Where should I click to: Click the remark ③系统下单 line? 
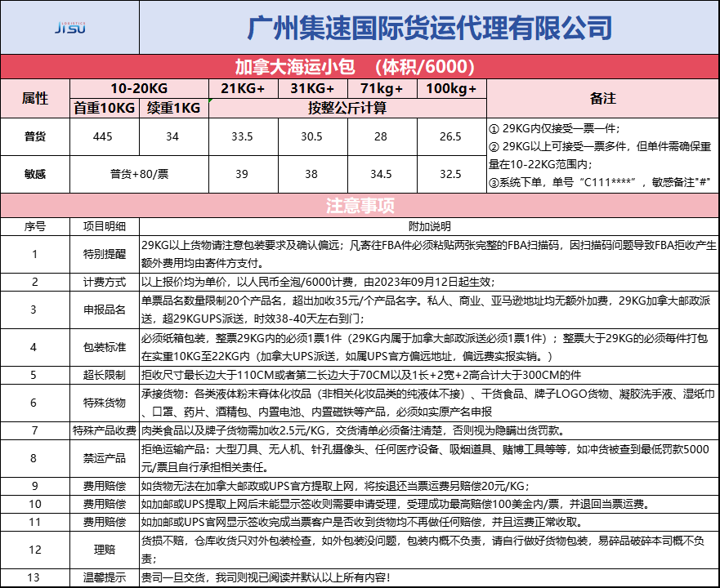pos(600,183)
